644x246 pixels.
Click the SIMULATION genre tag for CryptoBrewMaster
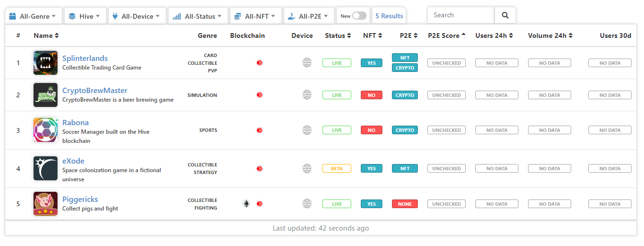click(x=202, y=95)
